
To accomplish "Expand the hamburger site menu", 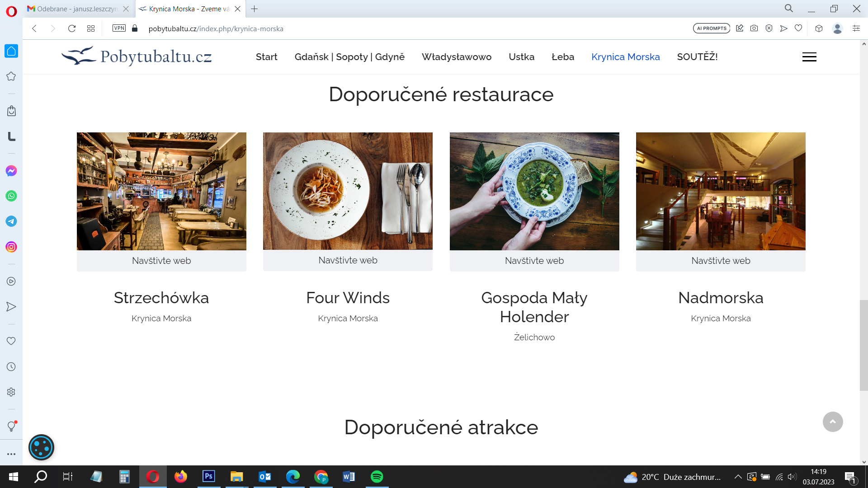I will click(809, 57).
